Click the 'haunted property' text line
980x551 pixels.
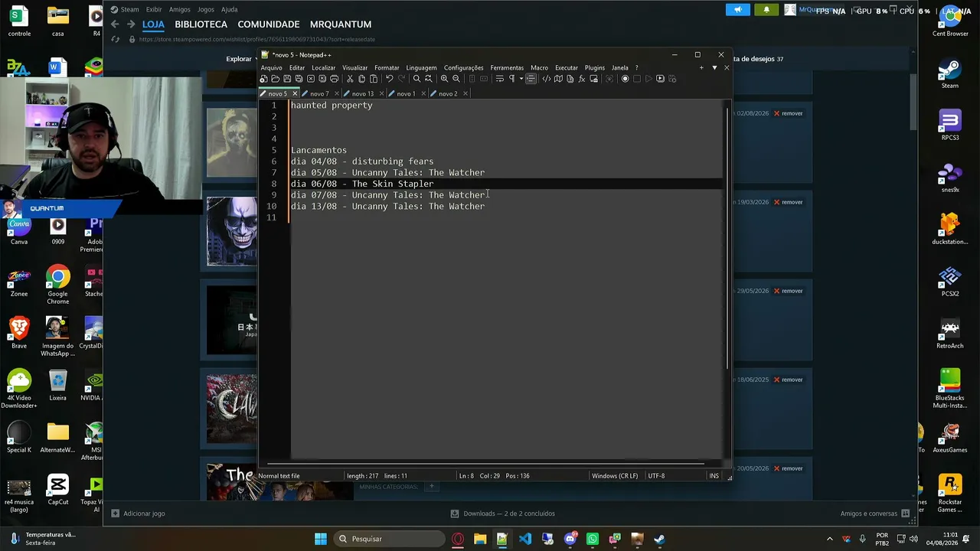point(332,106)
